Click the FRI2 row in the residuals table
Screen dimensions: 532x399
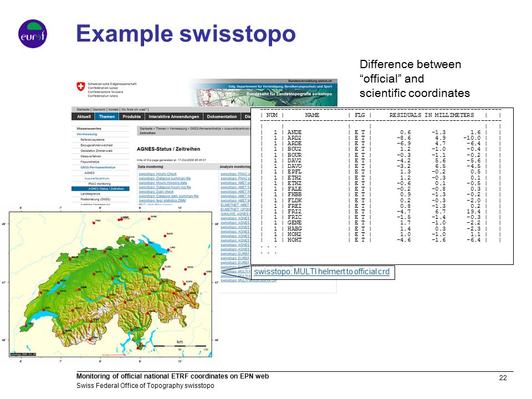pos(380,211)
